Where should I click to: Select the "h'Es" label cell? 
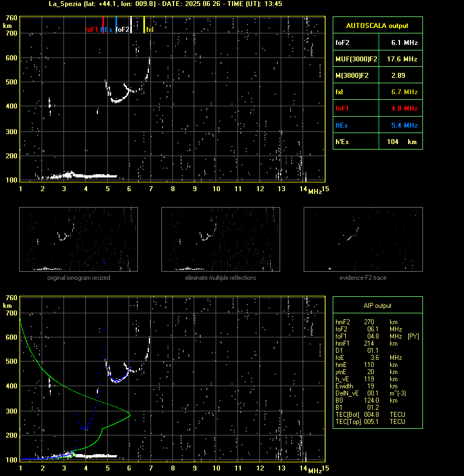(356, 141)
